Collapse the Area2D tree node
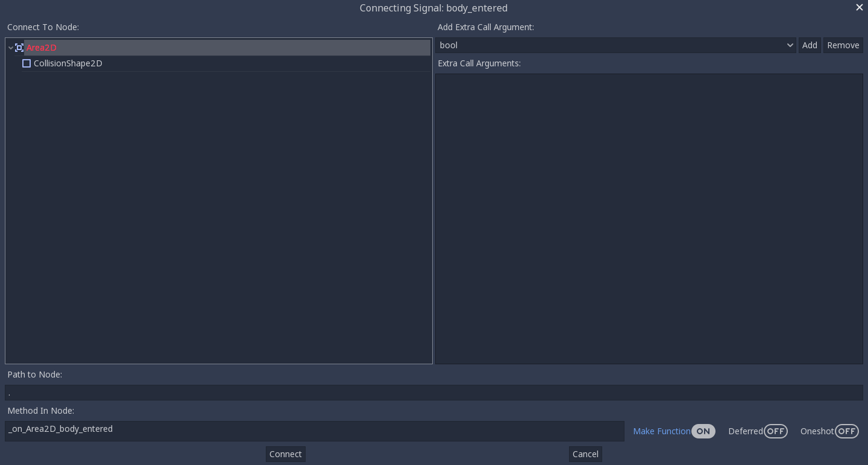 click(10, 48)
